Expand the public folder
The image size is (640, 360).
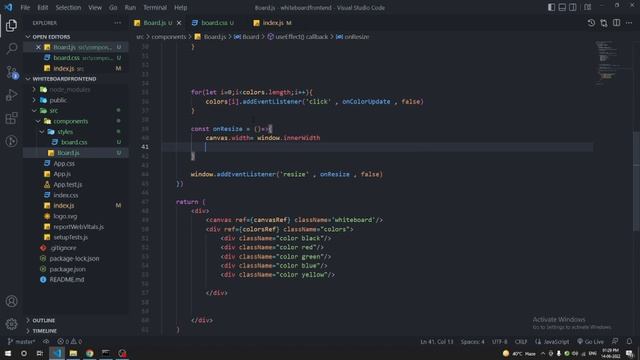[x=76, y=100]
